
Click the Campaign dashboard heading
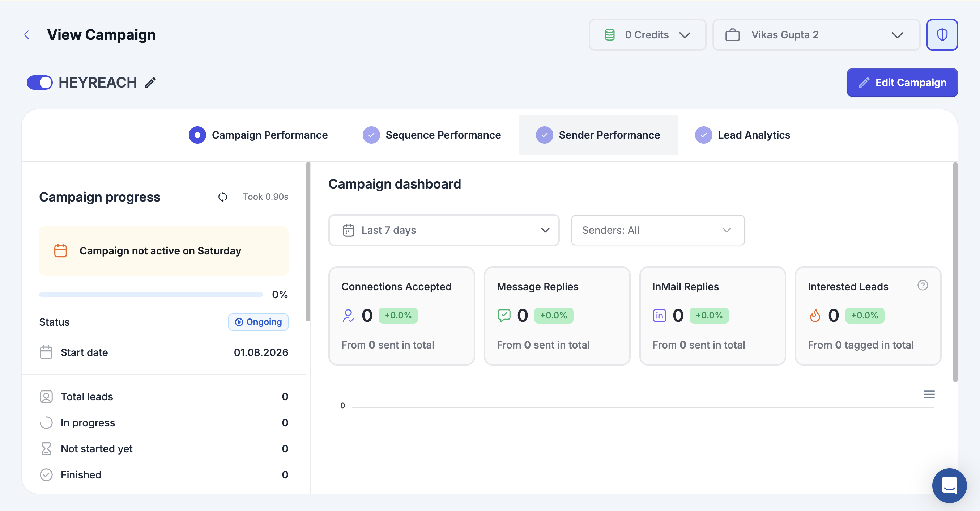(395, 184)
